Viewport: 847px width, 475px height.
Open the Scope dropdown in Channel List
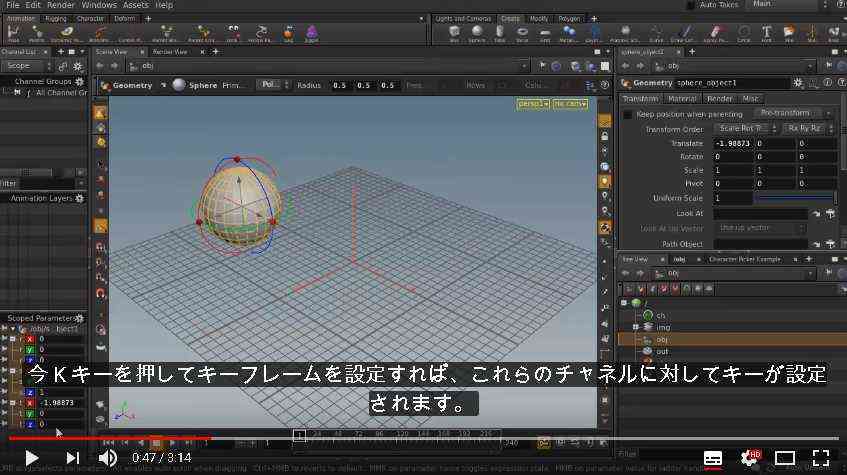(x=26, y=66)
